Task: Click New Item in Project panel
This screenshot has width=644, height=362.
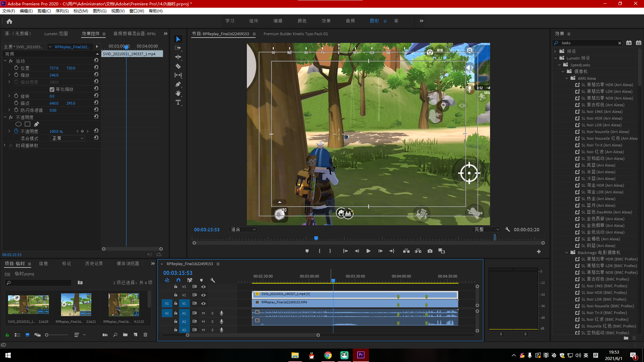Action: (x=136, y=335)
